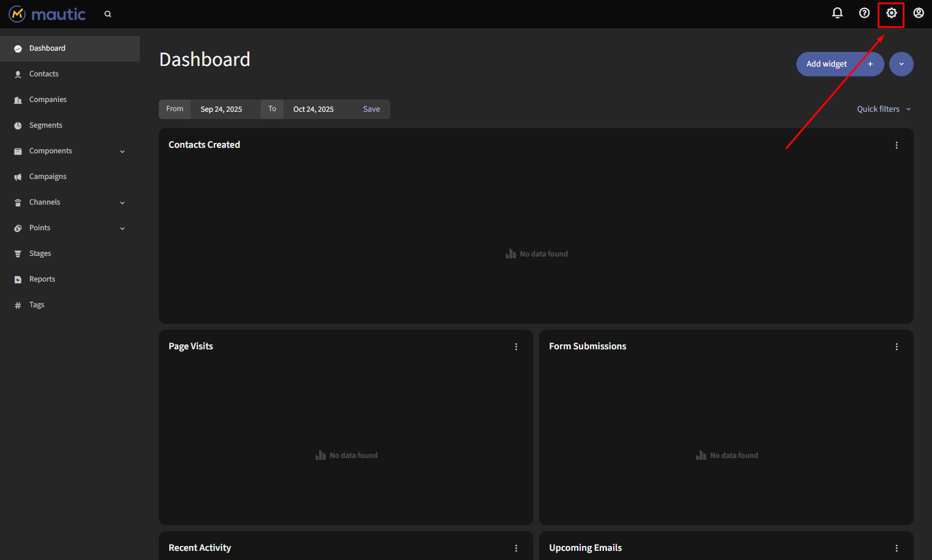Open Reports from the sidebar
Image resolution: width=932 pixels, height=560 pixels.
(42, 279)
